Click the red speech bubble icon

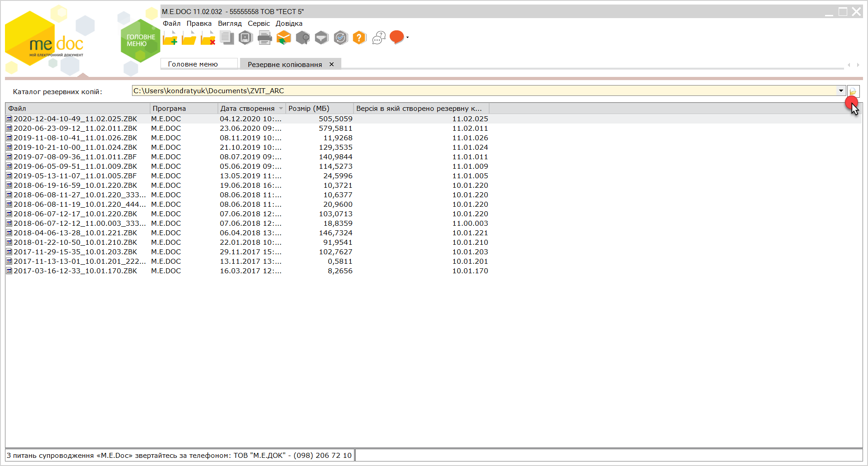396,37
